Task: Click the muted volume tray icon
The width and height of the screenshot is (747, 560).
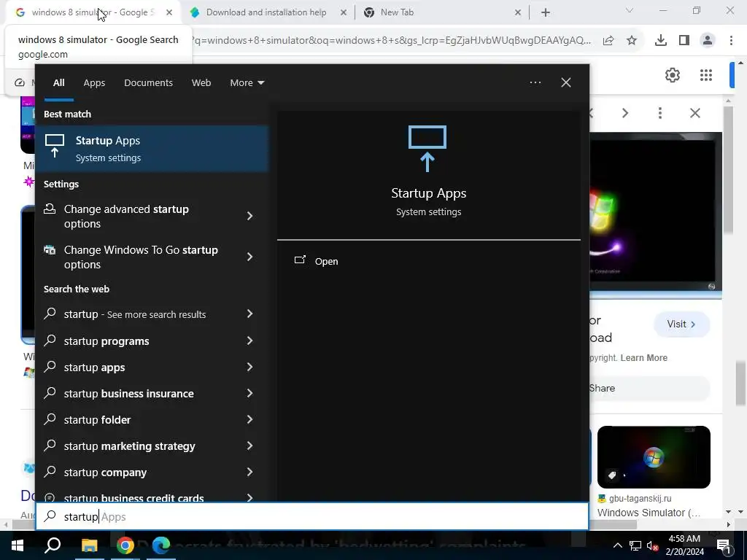Action: 653,545
